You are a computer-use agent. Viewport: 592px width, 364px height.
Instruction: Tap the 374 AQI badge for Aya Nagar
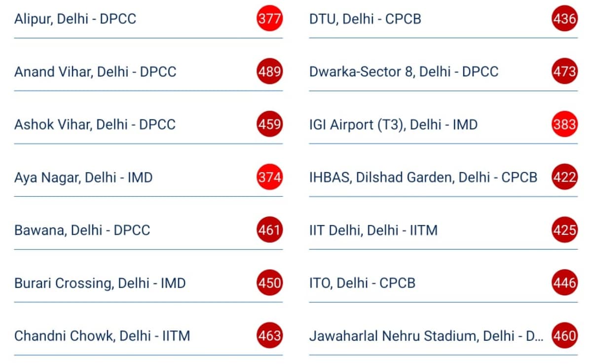click(x=269, y=177)
